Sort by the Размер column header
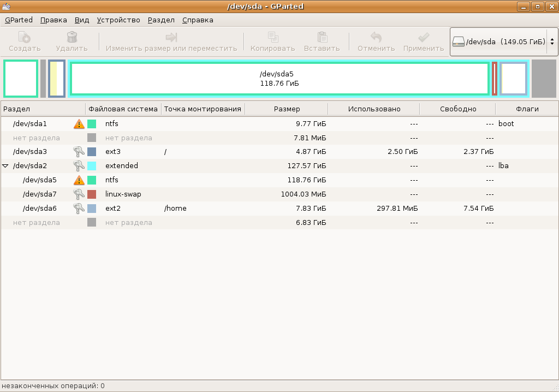Screen dimensions: 559x392 coord(287,109)
